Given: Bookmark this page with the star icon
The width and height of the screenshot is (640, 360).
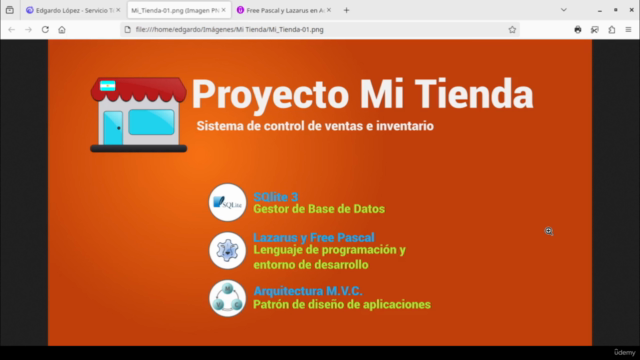Looking at the screenshot, I should (512, 29).
